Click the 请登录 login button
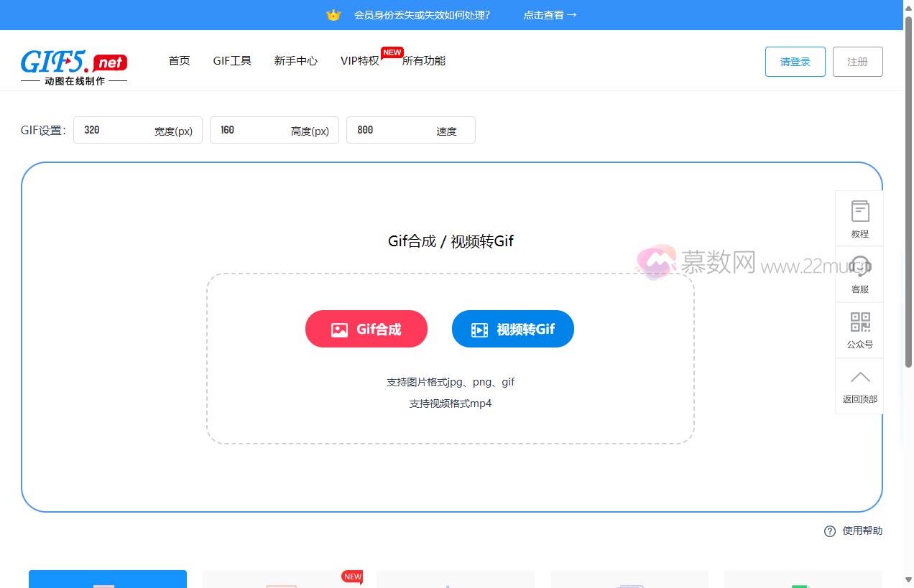Screen dimensions: 914x588 point(795,61)
